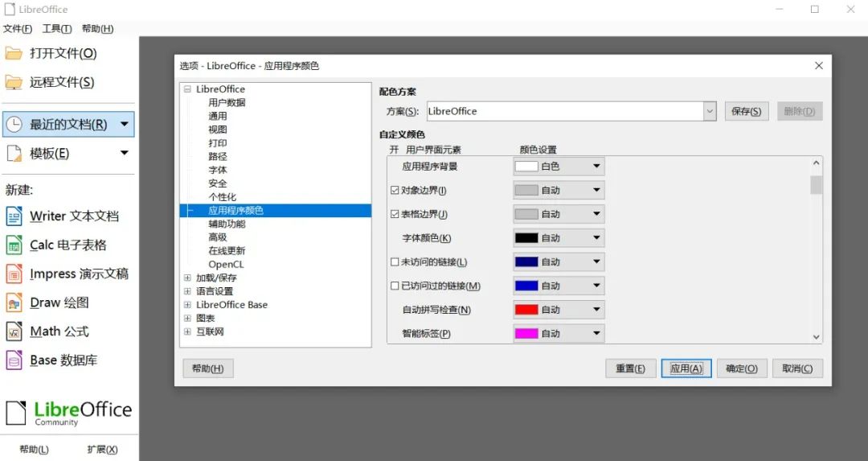Click the red 自动拼写检查 color swatch
The height and width of the screenshot is (461, 868).
pos(526,309)
